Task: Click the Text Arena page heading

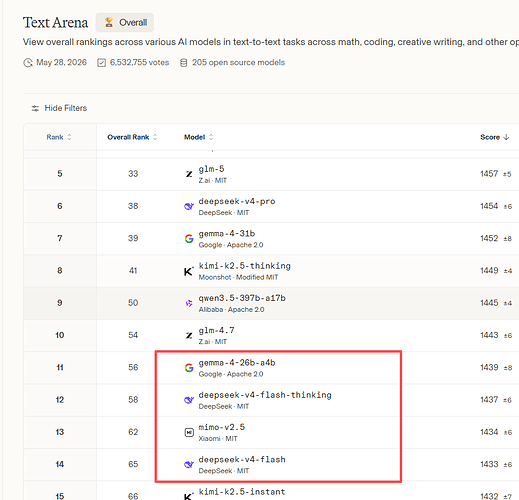Action: [55, 23]
